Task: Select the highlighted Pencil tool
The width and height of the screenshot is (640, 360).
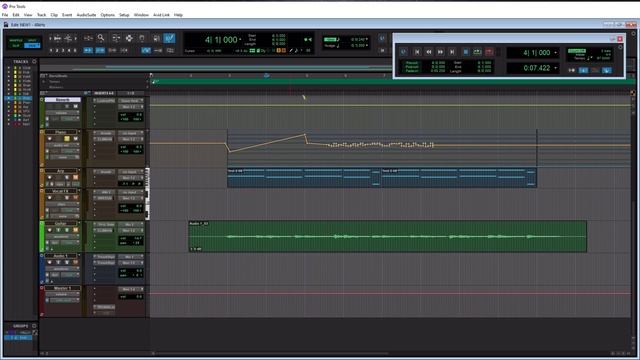Action: 169,38
